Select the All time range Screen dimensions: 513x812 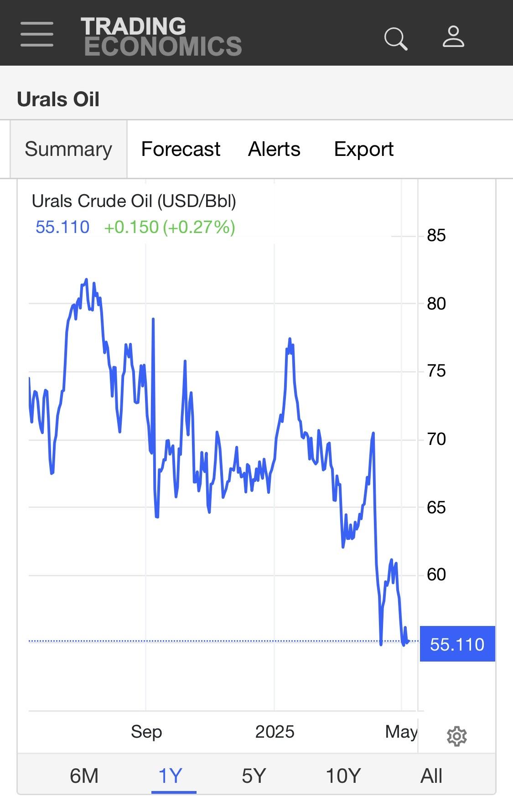tap(431, 776)
